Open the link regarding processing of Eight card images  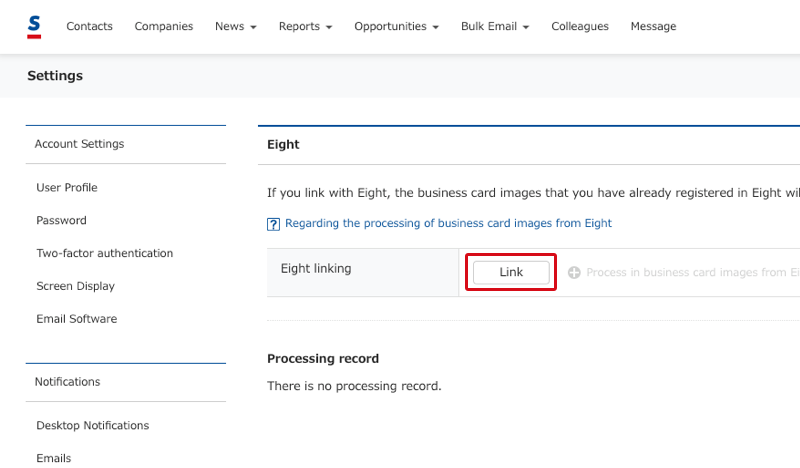tap(448, 223)
